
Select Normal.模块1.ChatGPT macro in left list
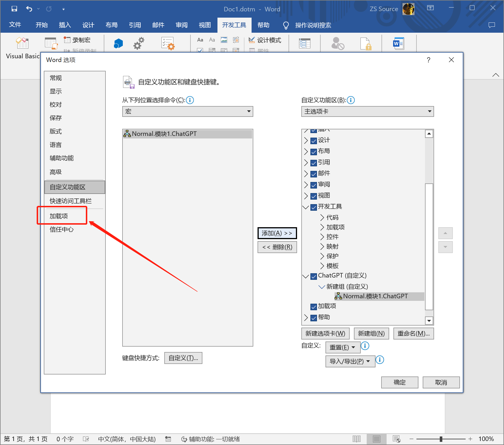pos(164,134)
